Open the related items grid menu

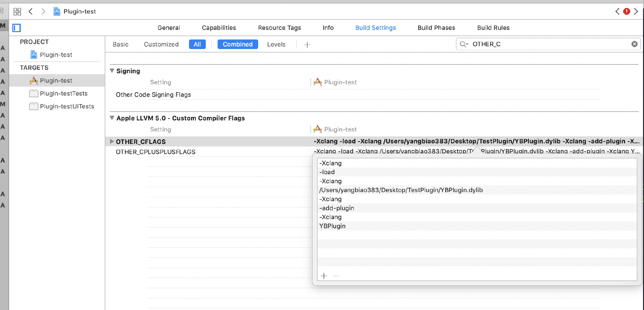pyautogui.click(x=17, y=12)
